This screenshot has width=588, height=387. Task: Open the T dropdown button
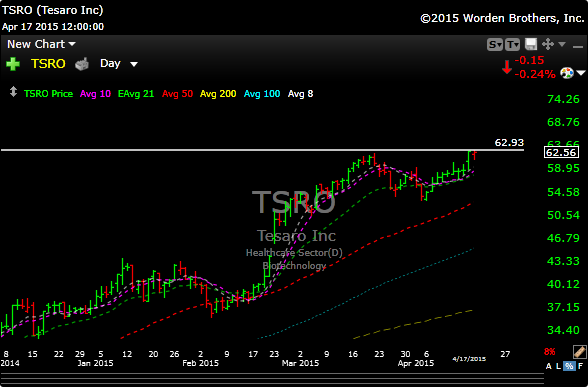tap(513, 45)
